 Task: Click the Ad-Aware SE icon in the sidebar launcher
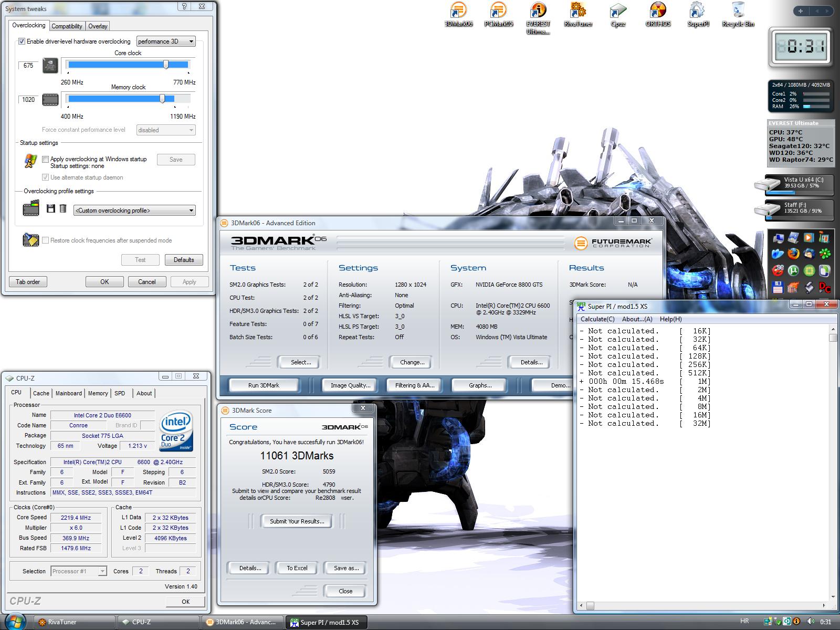(x=778, y=270)
